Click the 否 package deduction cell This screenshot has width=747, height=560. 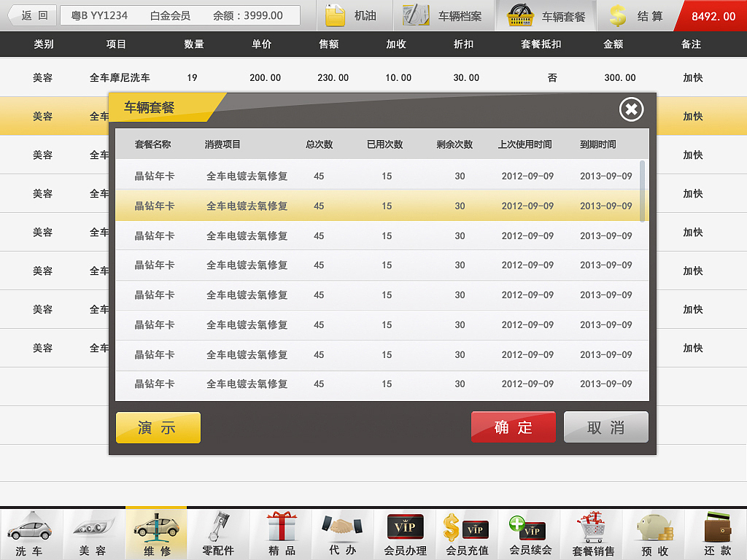click(x=552, y=77)
